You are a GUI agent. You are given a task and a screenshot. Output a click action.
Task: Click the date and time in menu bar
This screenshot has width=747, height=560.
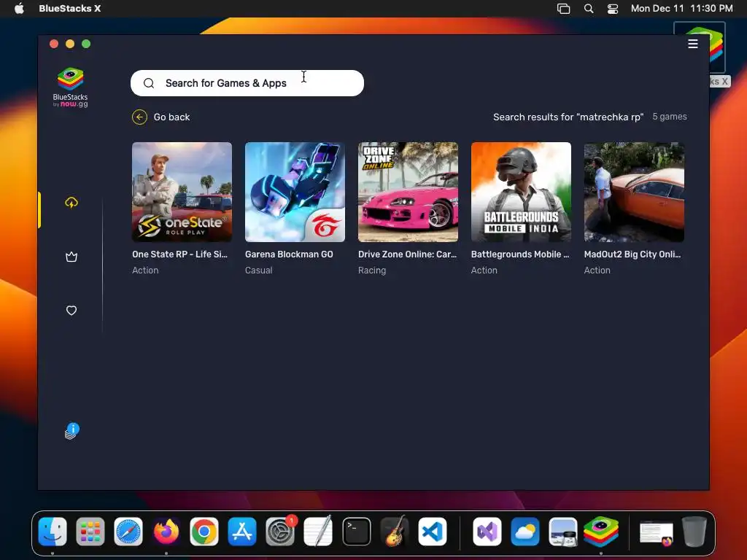(x=682, y=8)
